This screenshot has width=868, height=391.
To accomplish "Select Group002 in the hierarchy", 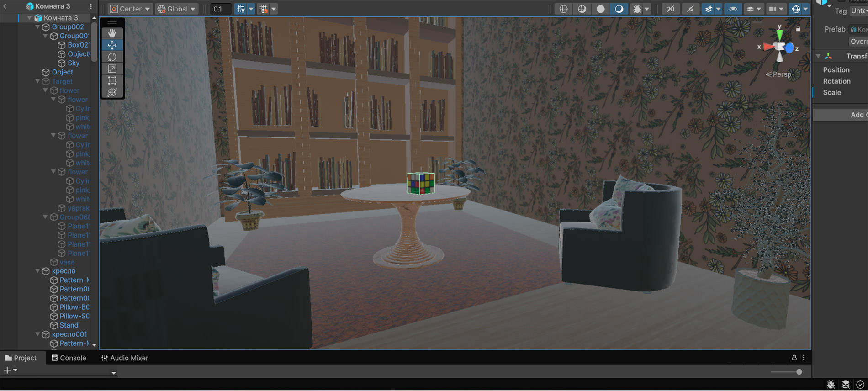I will 68,27.
